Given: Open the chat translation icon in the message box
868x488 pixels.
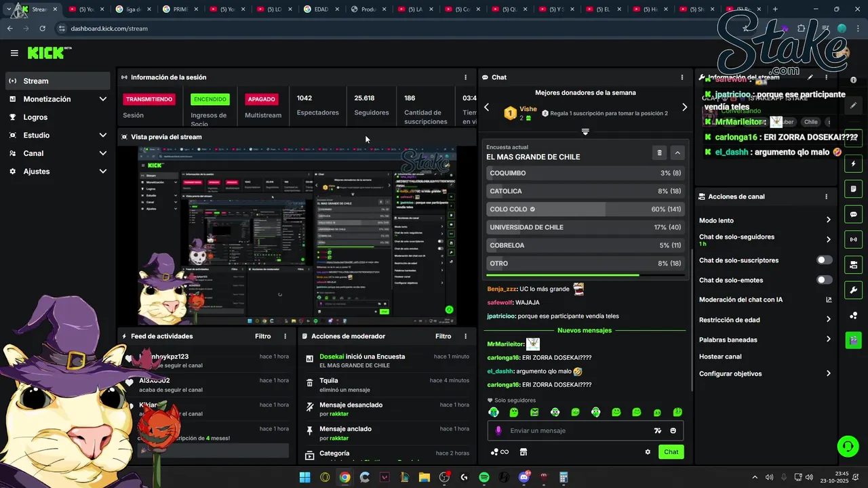Looking at the screenshot, I should [657, 430].
